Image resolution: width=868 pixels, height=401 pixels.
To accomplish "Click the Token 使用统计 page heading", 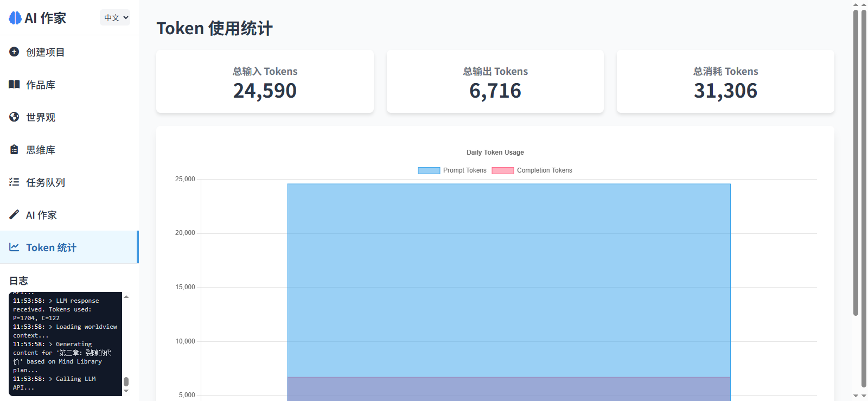I will pyautogui.click(x=215, y=28).
